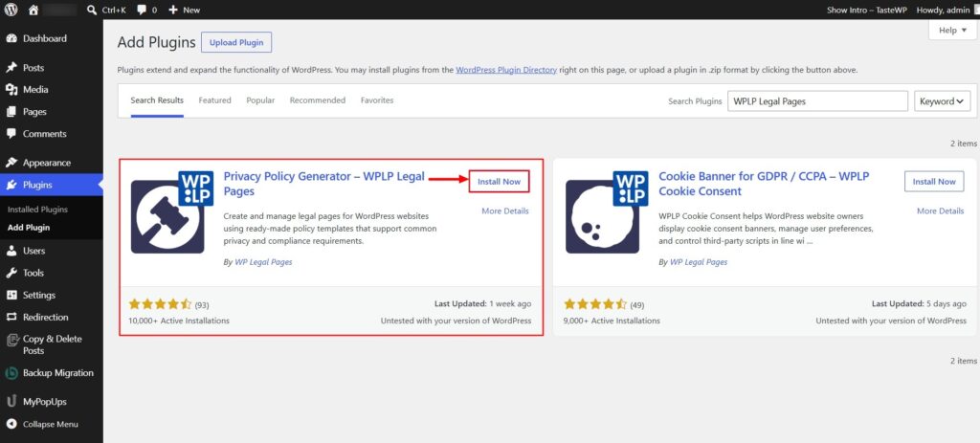Image resolution: width=980 pixels, height=443 pixels.
Task: Click WP Legal Pages author under Privacy Policy
Action: [263, 262]
